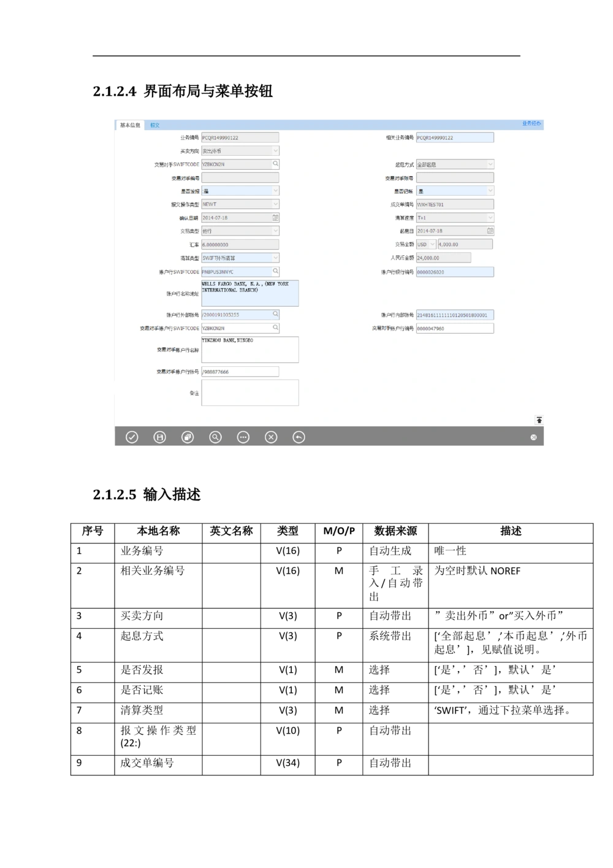Click the checkmark confirm icon in bottom toolbar
The width and height of the screenshot is (613, 868).
132,437
